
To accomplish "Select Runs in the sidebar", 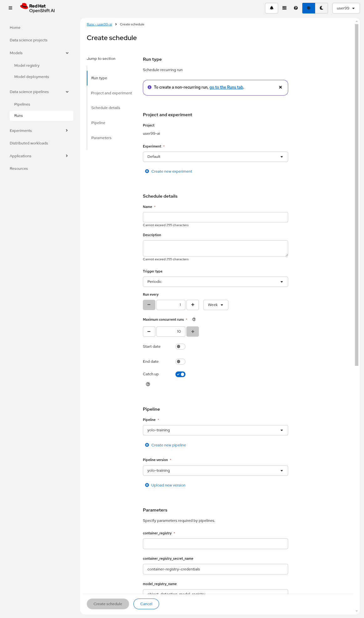I will (x=41, y=116).
